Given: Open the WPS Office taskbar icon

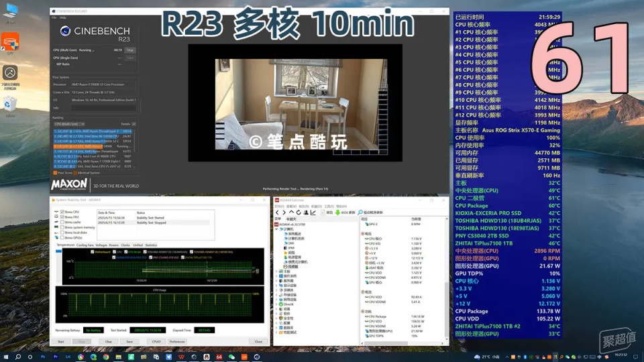Looking at the screenshot, I should [x=181, y=357].
